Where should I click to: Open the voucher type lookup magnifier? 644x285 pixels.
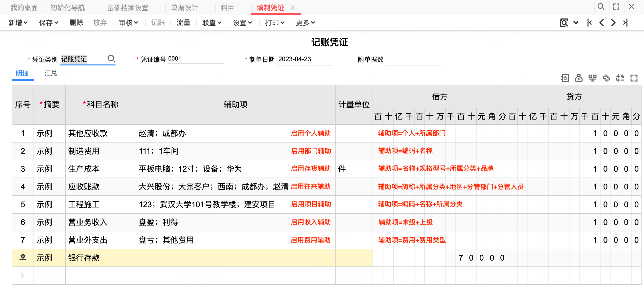tap(111, 59)
